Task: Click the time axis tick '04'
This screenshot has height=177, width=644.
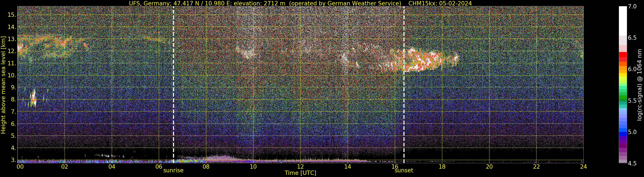Action: 112,166
